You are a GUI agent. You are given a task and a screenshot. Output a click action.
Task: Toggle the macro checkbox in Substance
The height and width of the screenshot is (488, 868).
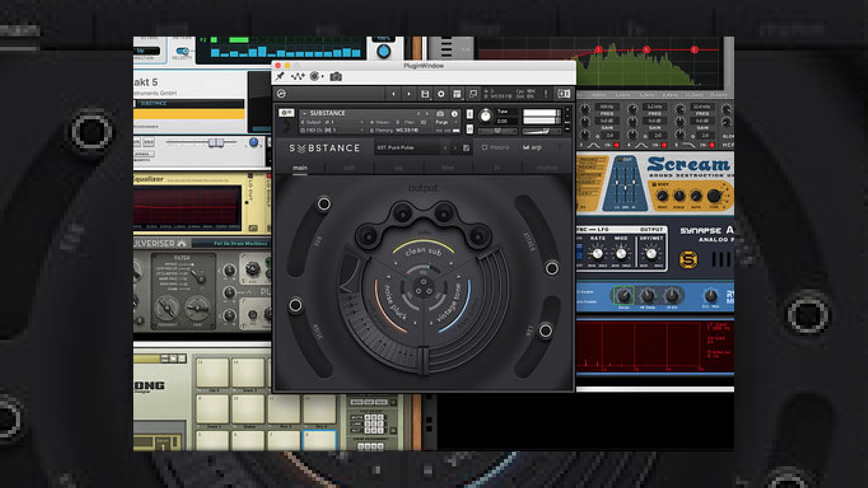(x=484, y=148)
